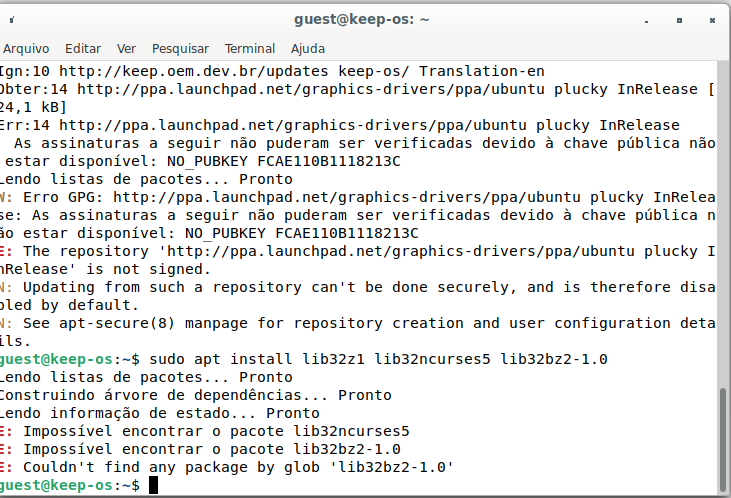Click the sudo apt install command line

380,359
